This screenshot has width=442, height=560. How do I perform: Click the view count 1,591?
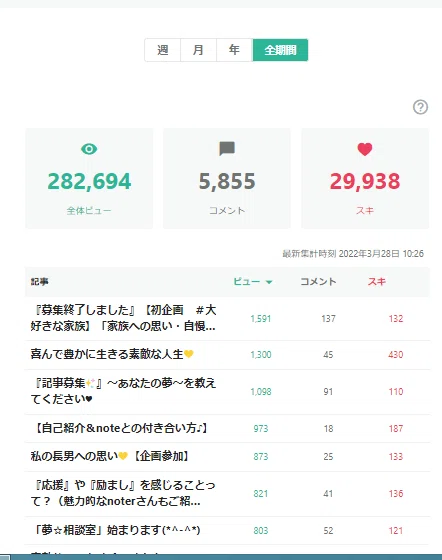click(261, 319)
